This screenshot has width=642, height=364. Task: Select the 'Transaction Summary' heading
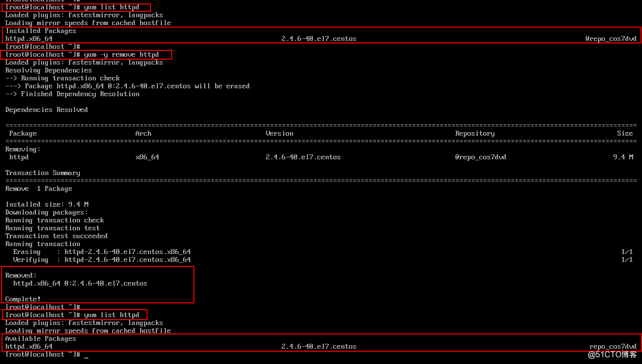(x=42, y=173)
